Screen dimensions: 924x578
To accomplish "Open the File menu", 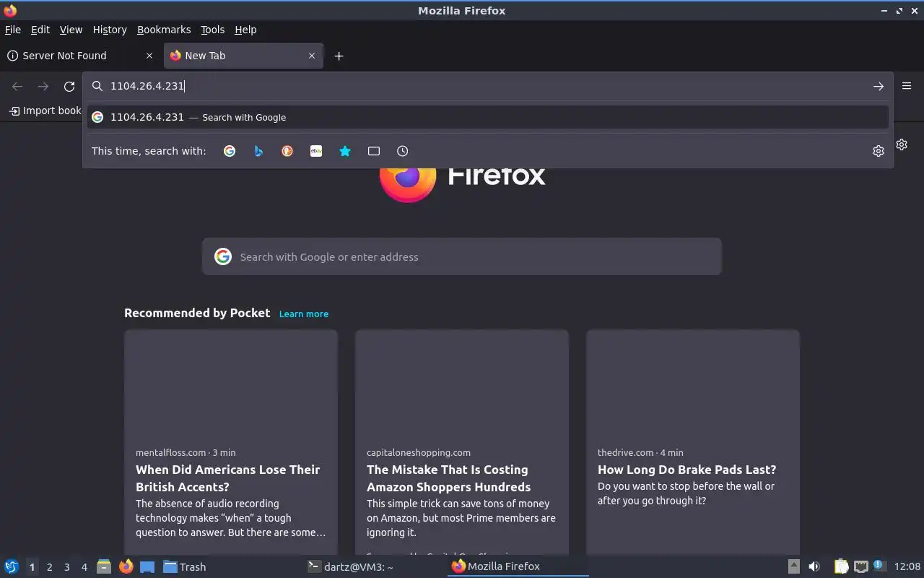I will coord(13,30).
